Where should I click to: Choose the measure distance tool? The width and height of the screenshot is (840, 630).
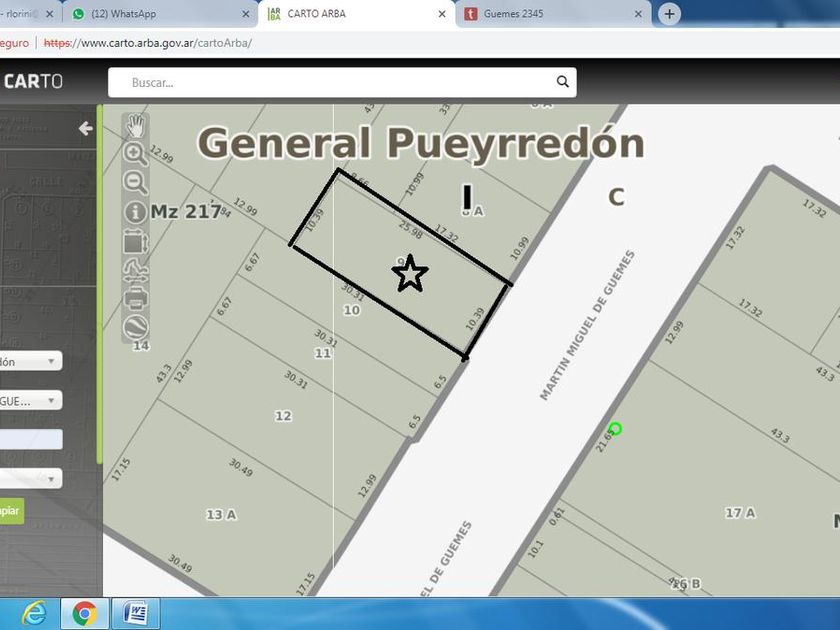136,271
